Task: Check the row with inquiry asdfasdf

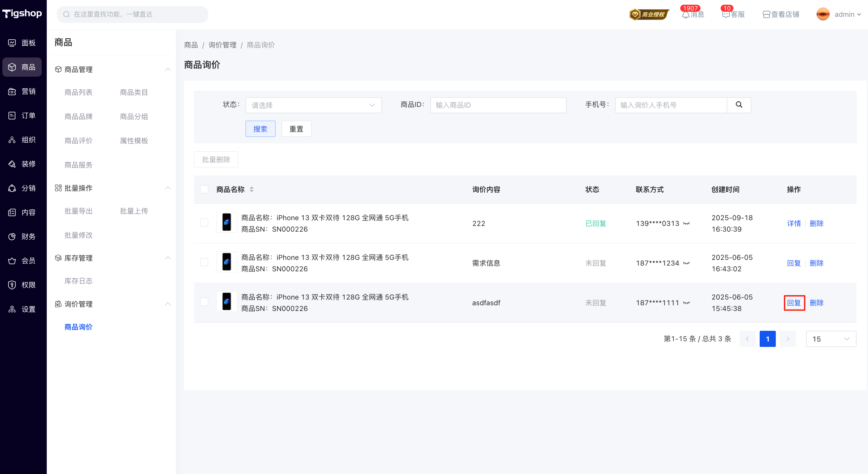Action: click(x=204, y=302)
